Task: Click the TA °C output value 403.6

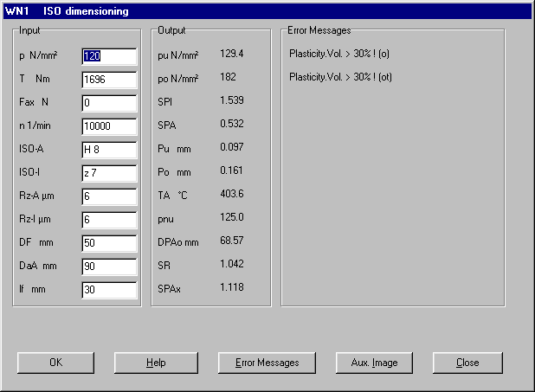Action: 232,193
